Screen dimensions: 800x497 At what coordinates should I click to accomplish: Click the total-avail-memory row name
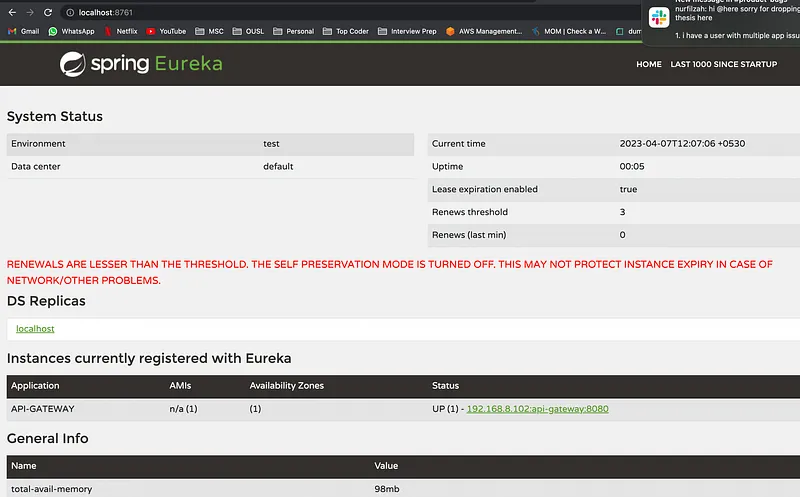52,489
